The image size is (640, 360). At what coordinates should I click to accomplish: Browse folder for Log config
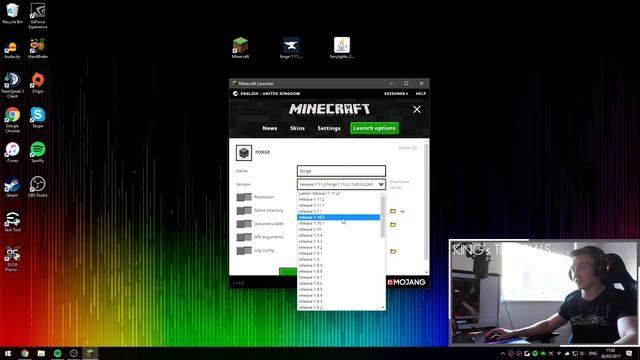[393, 251]
